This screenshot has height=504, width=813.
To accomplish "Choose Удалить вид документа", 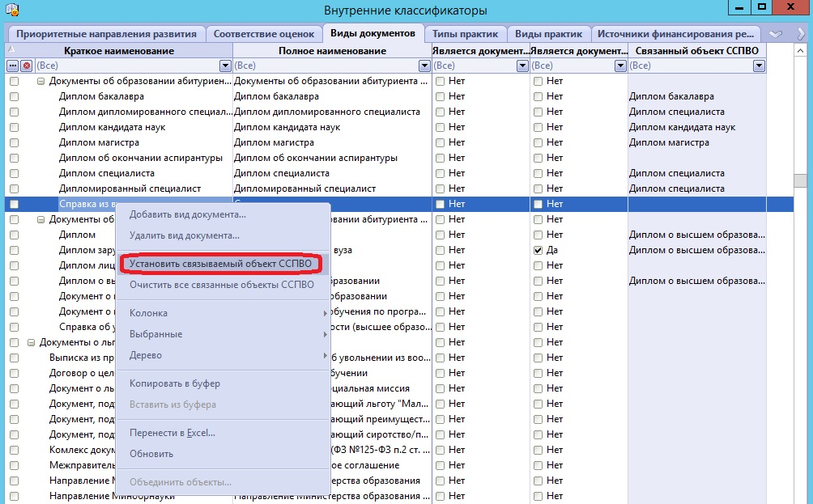I will coord(223,235).
